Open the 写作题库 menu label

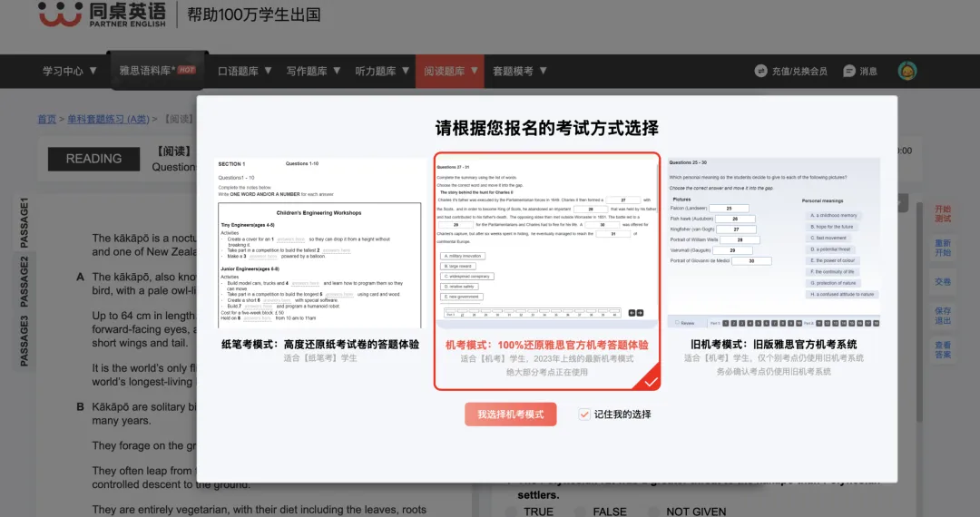click(x=307, y=71)
